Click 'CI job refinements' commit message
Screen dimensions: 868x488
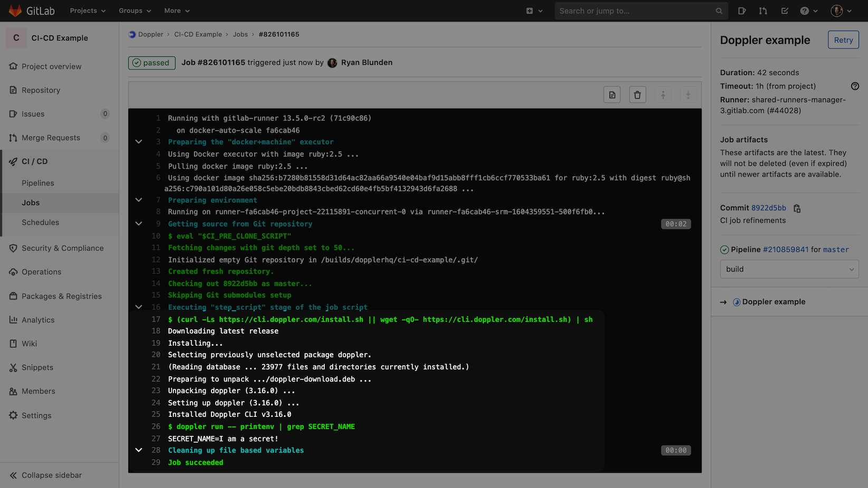coord(753,221)
